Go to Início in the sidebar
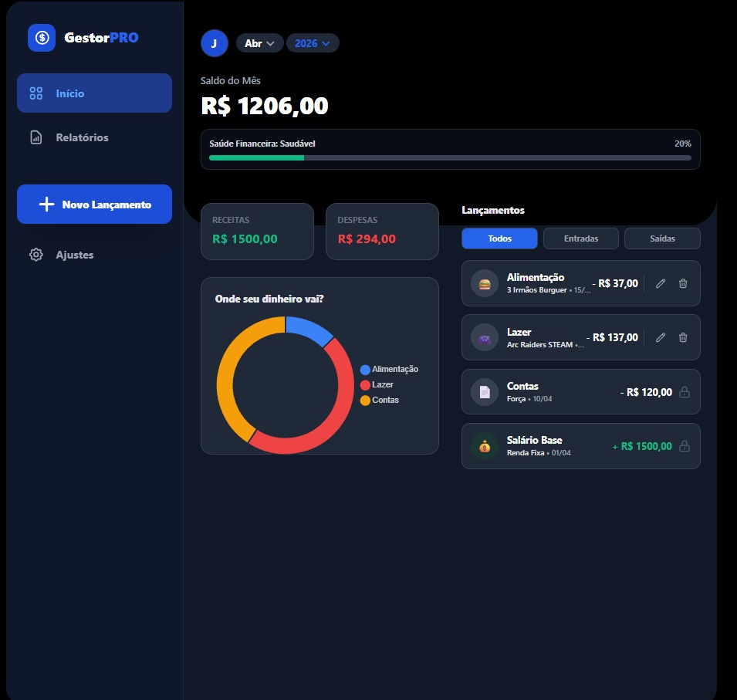737x700 pixels. (x=94, y=93)
